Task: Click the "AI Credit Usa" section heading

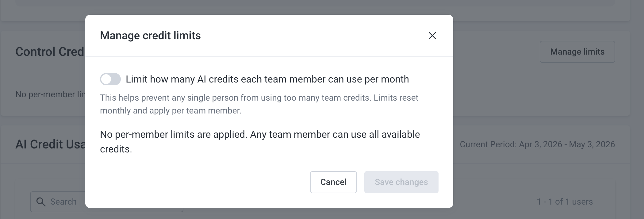Action: click(x=50, y=144)
